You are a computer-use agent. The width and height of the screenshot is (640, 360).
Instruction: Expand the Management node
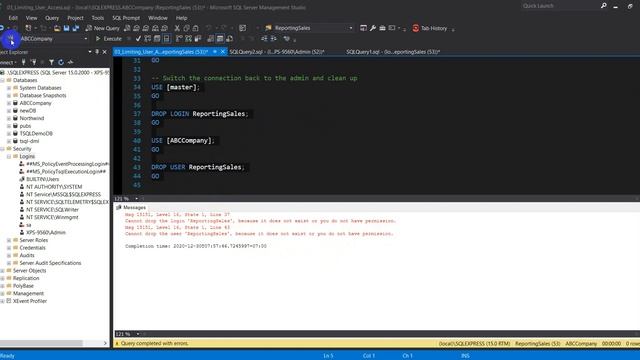coord(2,293)
